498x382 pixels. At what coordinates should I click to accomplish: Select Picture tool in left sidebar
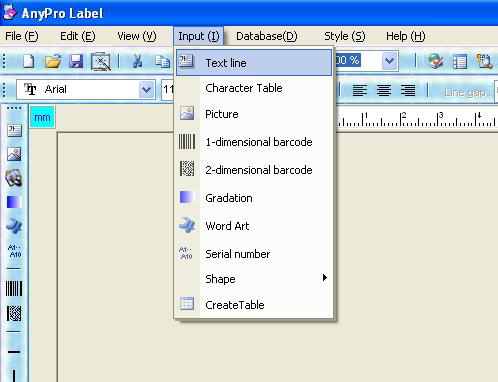[x=14, y=154]
